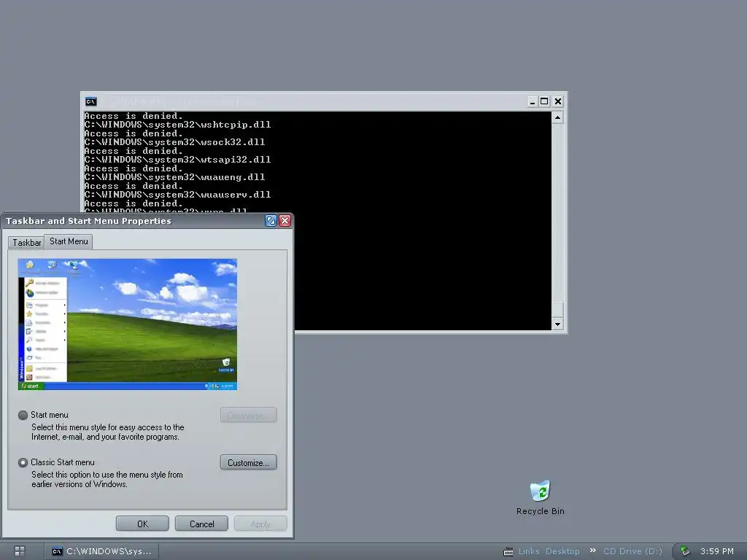The width and height of the screenshot is (747, 560).
Task: Open the CD Drive (D:) taskbar item
Action: coord(632,551)
